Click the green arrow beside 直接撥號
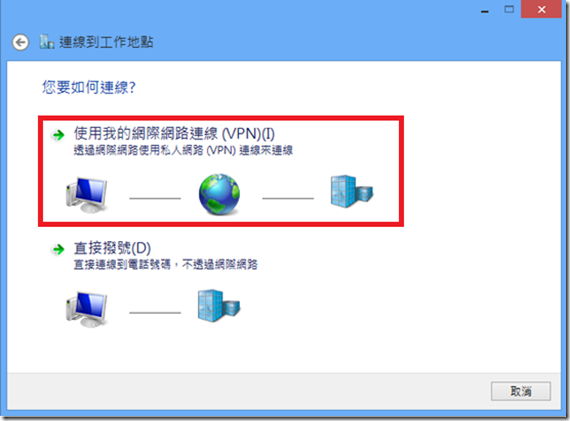 coord(59,249)
